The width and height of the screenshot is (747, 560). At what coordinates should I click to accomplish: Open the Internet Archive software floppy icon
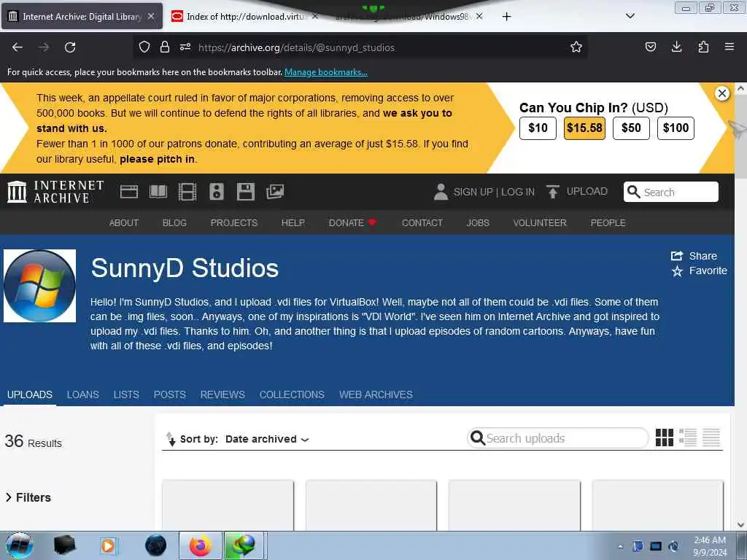point(245,192)
